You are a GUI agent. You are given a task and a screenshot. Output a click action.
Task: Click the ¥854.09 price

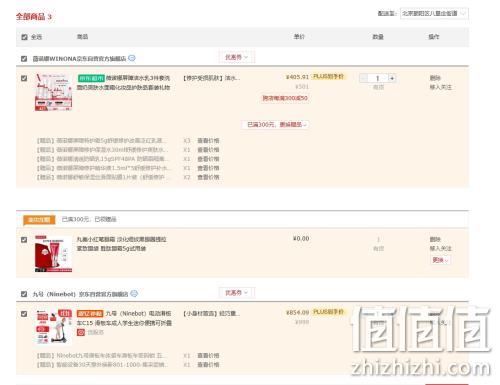297,312
